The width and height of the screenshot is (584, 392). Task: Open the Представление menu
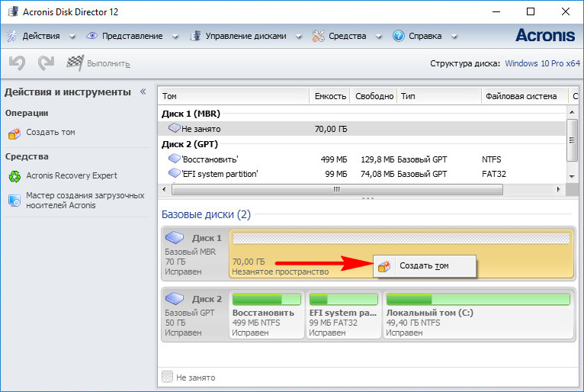132,36
